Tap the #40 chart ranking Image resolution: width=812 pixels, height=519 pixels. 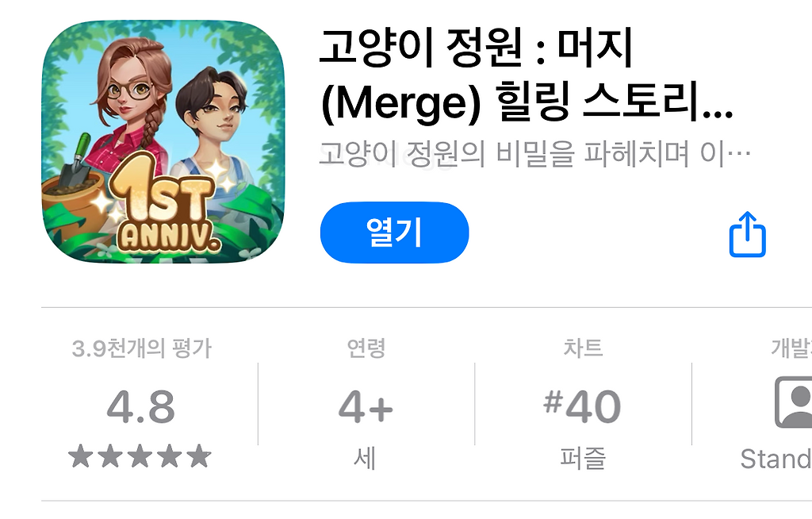pos(582,407)
